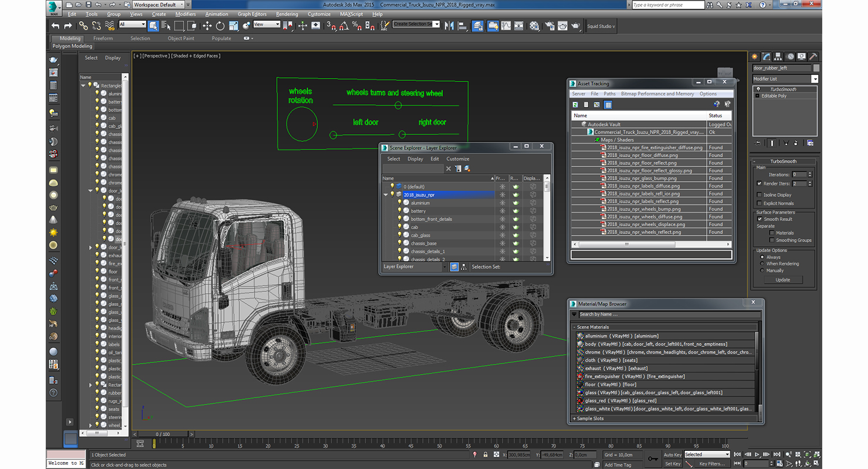
Task: Click the Selection Lock toggle icon
Action: coord(485,454)
